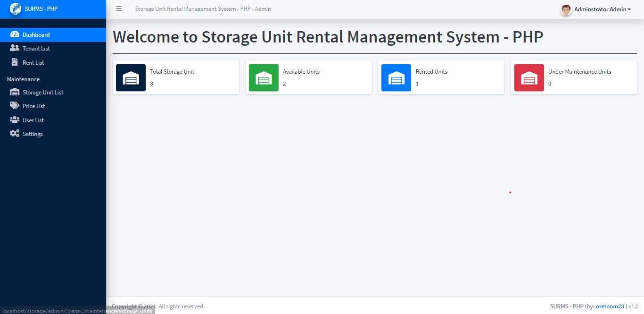Select the Dashboard icon in sidebar

click(15, 34)
